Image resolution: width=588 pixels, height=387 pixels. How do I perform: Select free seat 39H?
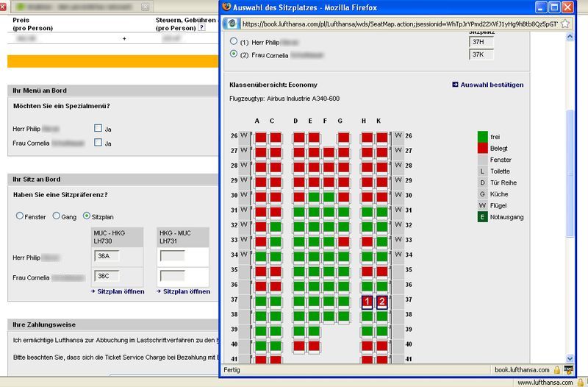coord(367,331)
